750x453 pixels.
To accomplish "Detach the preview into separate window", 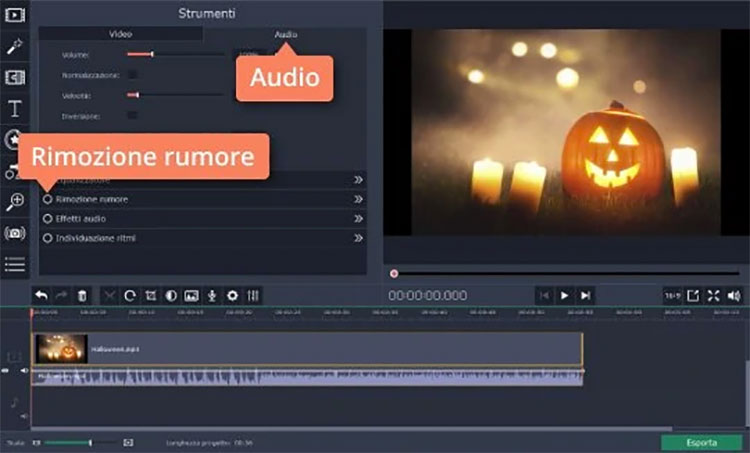I will [x=693, y=296].
